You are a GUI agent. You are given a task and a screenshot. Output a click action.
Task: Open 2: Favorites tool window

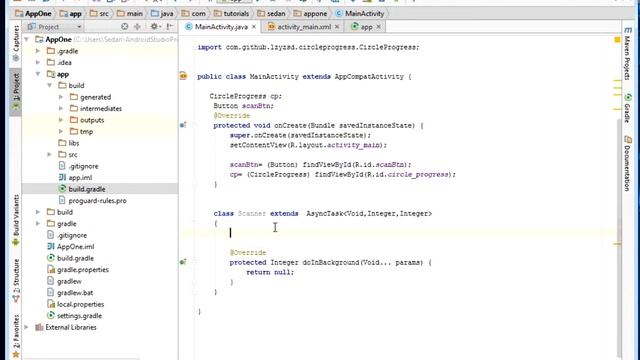16,336
